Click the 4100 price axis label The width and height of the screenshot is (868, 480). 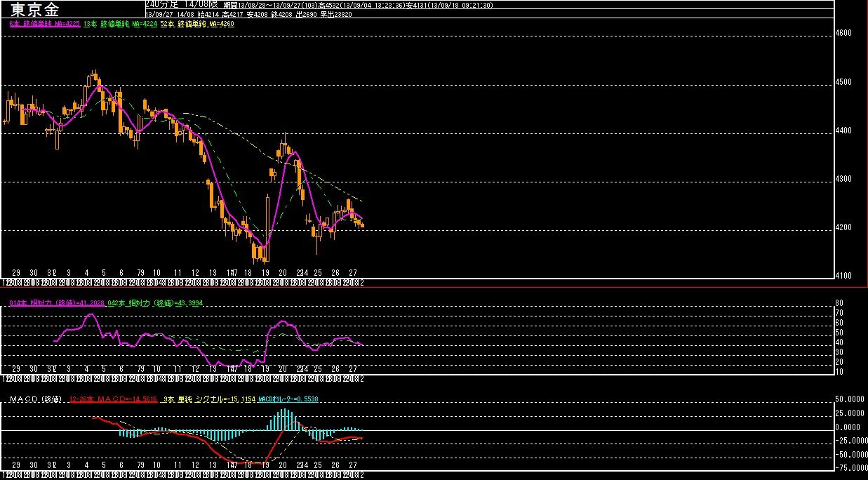coord(843,276)
